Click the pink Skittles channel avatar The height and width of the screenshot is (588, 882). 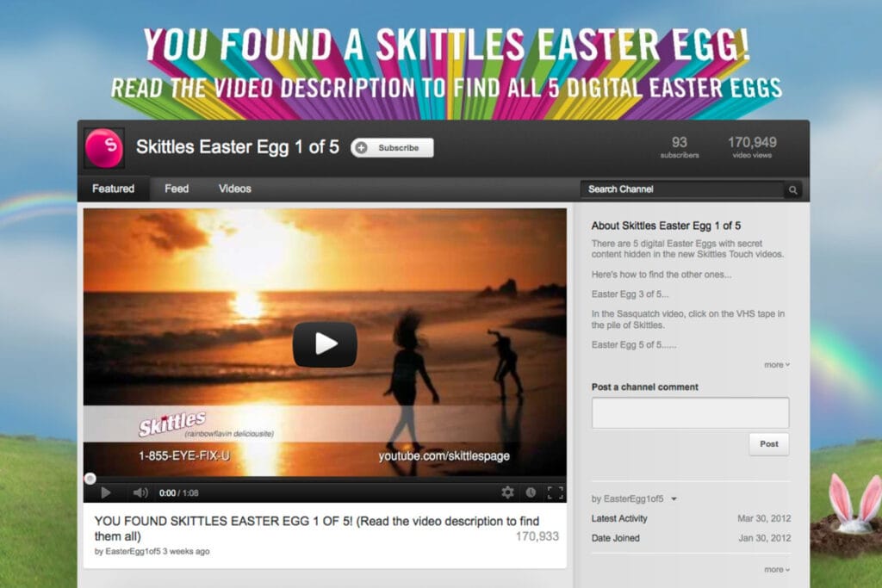[104, 148]
